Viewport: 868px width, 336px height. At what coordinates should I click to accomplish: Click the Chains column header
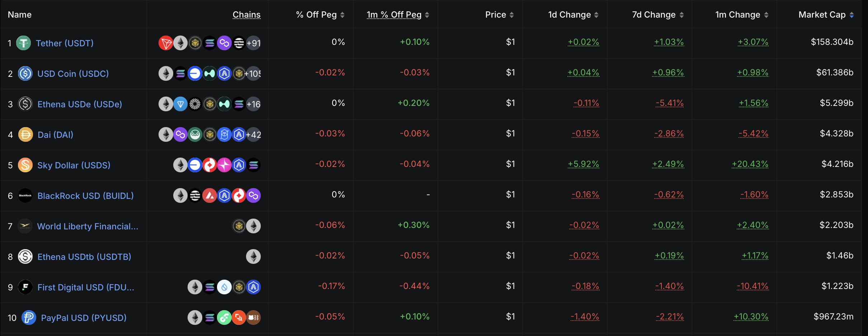pos(246,15)
